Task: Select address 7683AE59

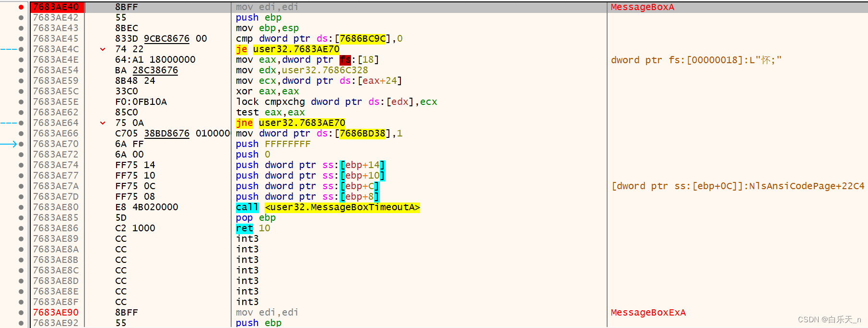Action: tap(56, 81)
